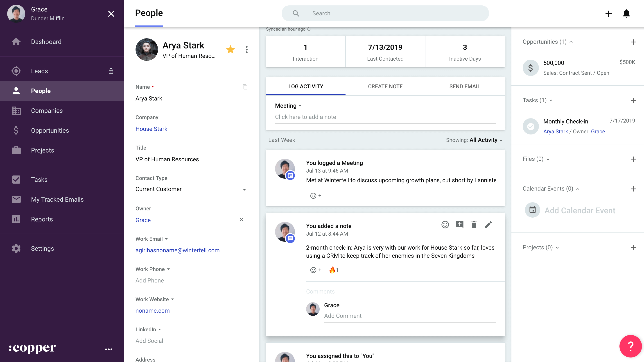This screenshot has width=644, height=362.
Task: Click the Projects briefcase icon in sidebar
Action: pos(16,150)
